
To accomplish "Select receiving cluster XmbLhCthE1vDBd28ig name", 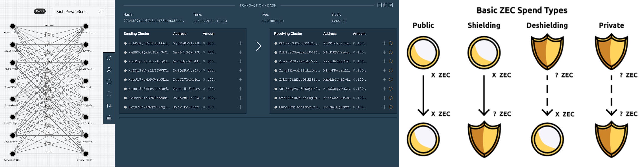I will pyautogui.click(x=299, y=80).
